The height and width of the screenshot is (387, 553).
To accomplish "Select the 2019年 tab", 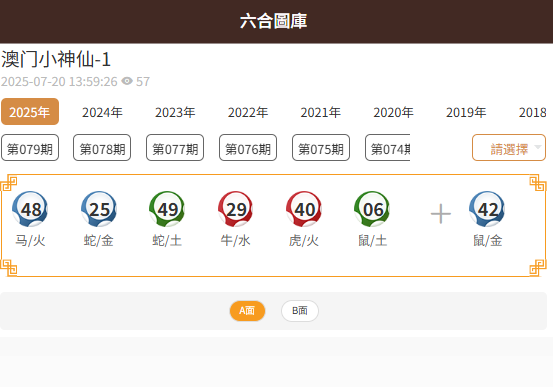I will [x=466, y=112].
